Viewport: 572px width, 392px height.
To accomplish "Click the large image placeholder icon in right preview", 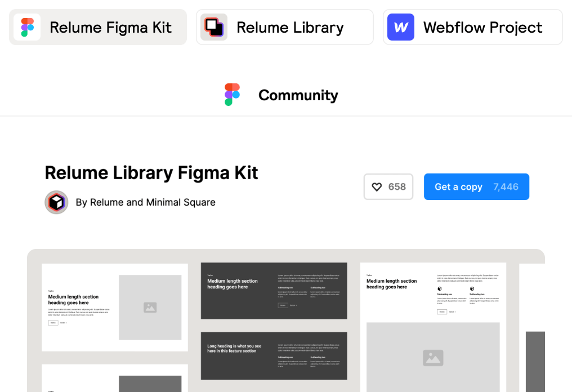I will tap(433, 358).
